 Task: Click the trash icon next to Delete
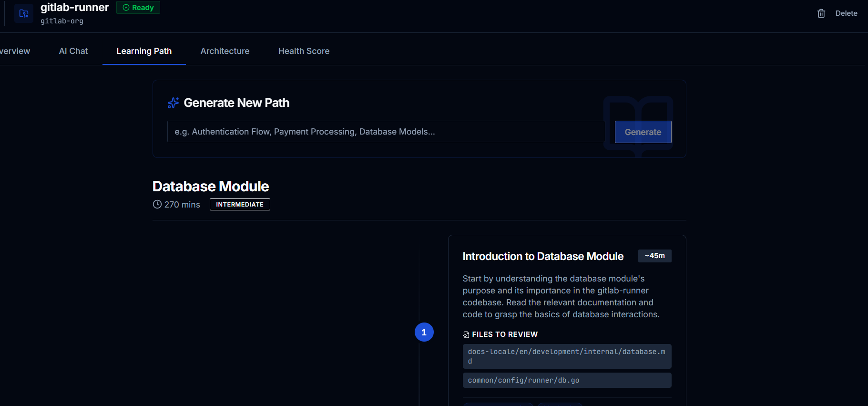pyautogui.click(x=821, y=13)
